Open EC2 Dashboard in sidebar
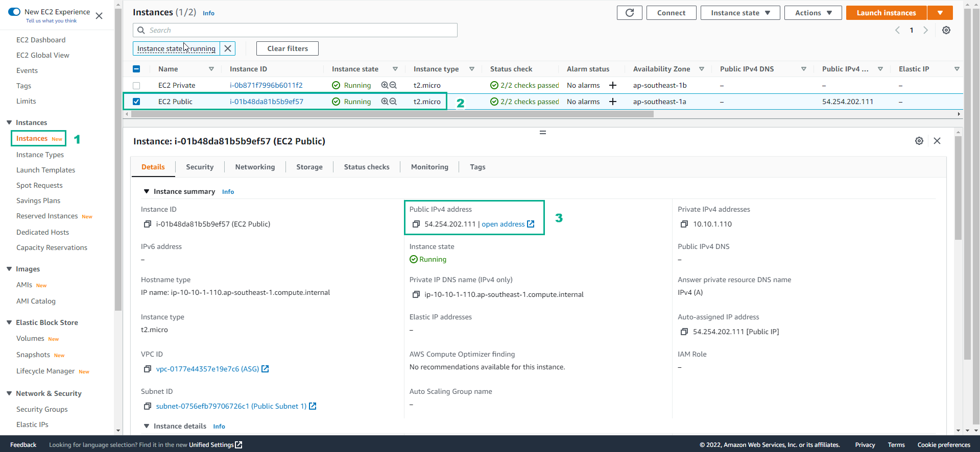 [x=41, y=40]
